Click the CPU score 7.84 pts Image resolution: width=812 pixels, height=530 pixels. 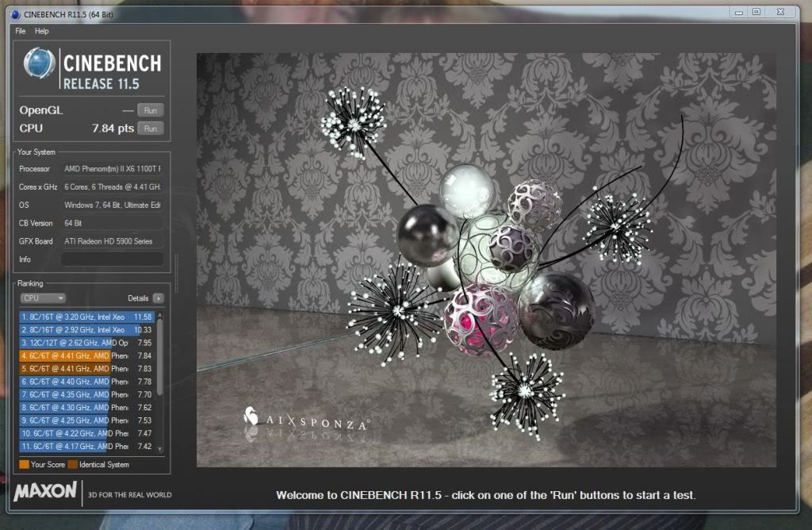click(113, 129)
